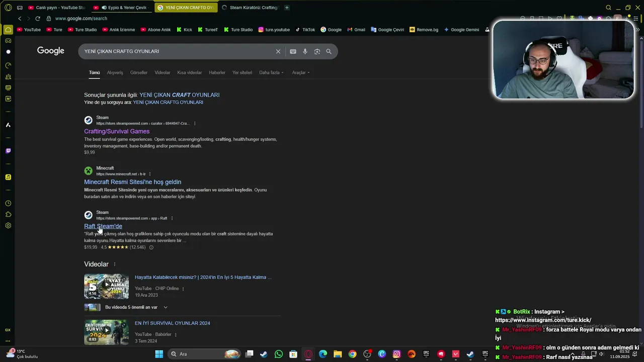Viewport: 644px width, 362px height.
Task: Open Microsoft Edge from taskbar
Action: point(323,354)
